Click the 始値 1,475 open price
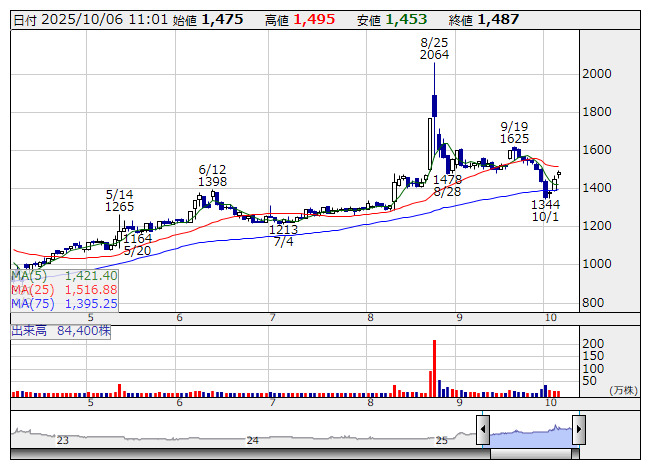 click(208, 20)
